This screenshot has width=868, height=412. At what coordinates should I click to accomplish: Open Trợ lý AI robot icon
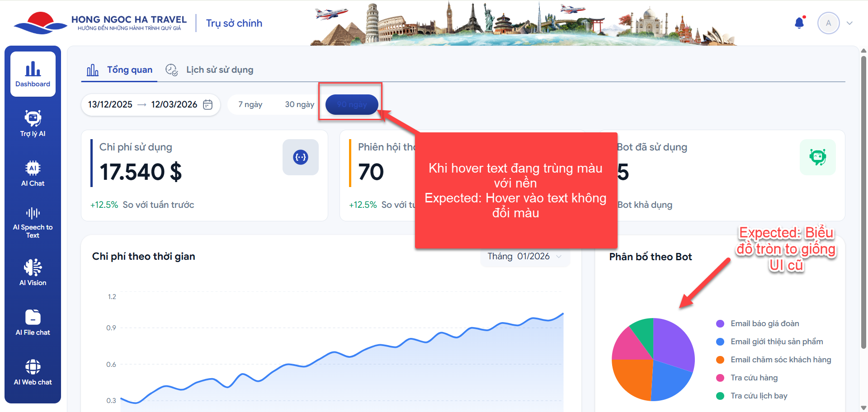[33, 123]
